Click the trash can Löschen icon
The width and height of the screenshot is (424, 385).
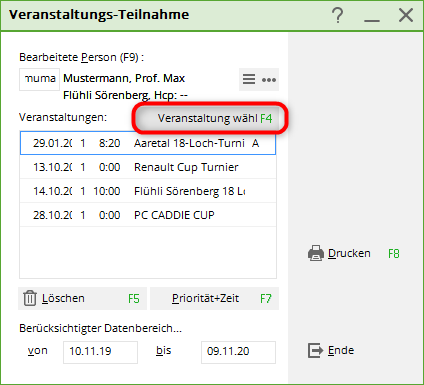click(30, 298)
